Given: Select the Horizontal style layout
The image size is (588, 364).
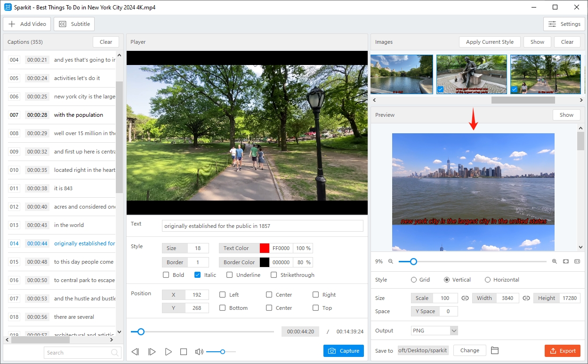Looking at the screenshot, I should pyautogui.click(x=488, y=279).
